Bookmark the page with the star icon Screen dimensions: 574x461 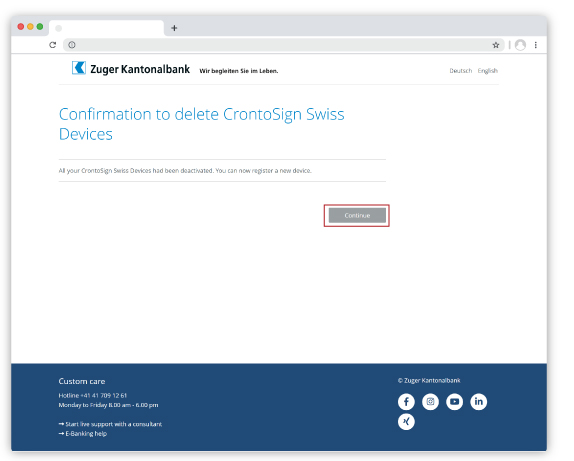tap(496, 45)
